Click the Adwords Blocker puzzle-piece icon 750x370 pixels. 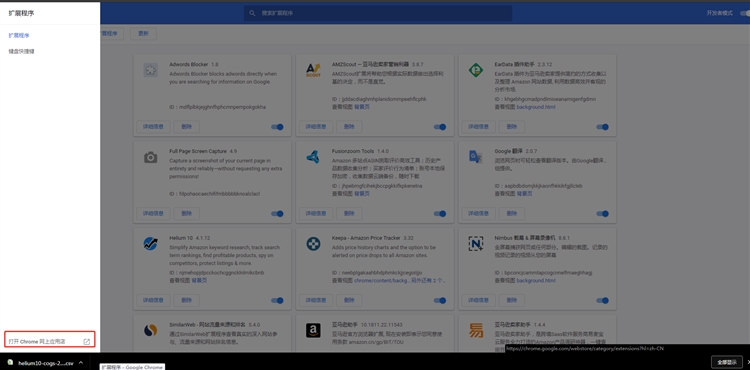click(151, 70)
